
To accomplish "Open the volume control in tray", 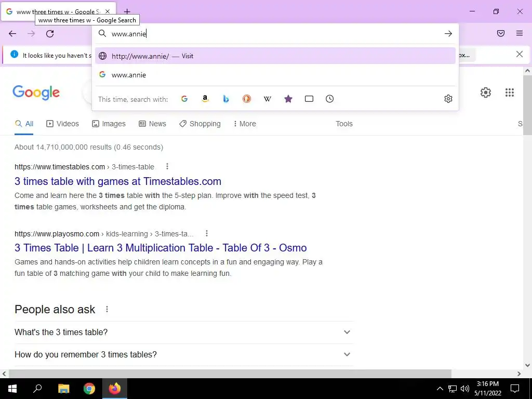I will point(465,389).
